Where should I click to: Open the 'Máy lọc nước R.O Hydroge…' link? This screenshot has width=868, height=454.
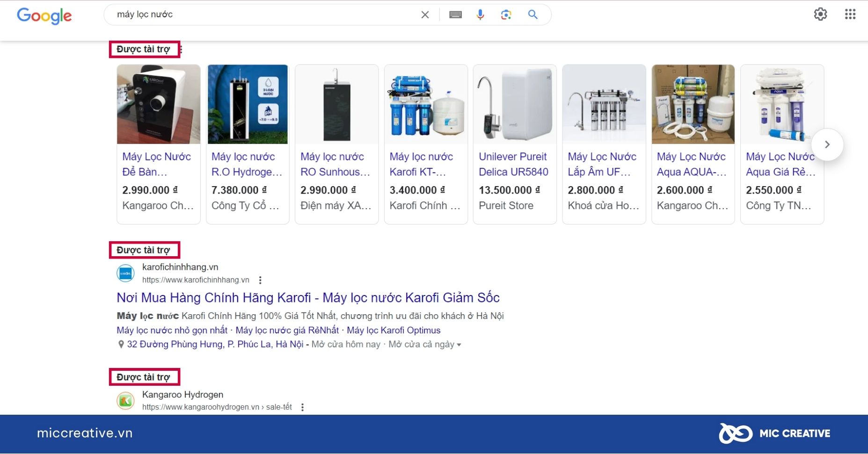[x=247, y=164]
